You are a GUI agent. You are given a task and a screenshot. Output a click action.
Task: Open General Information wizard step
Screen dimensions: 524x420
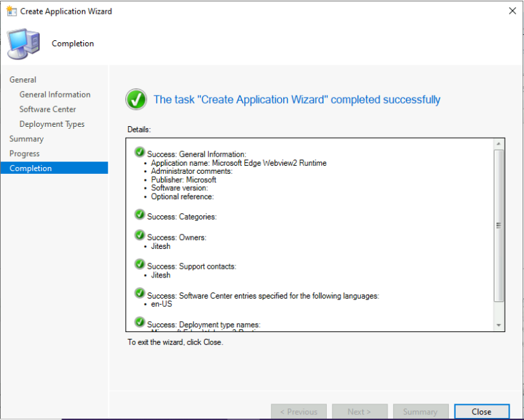(55, 95)
